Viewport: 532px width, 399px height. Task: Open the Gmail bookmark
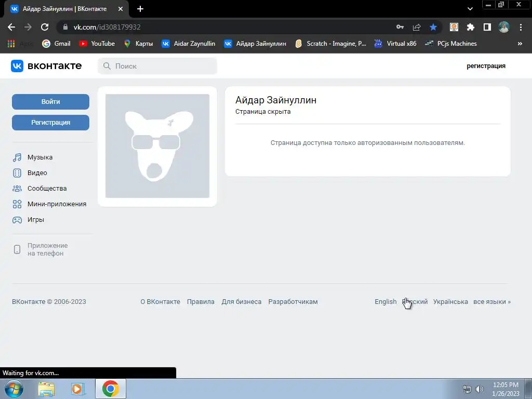56,44
